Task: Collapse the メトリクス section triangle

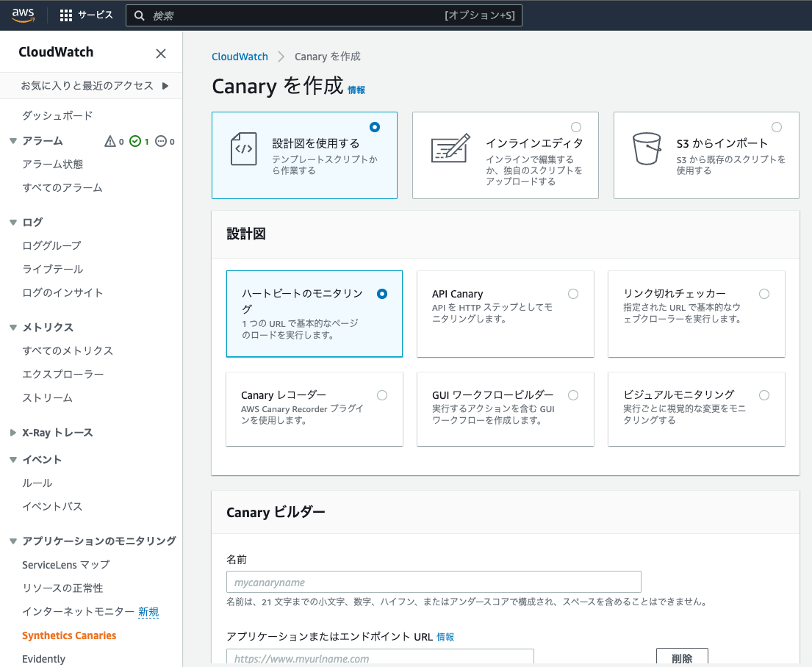Action: (x=13, y=328)
